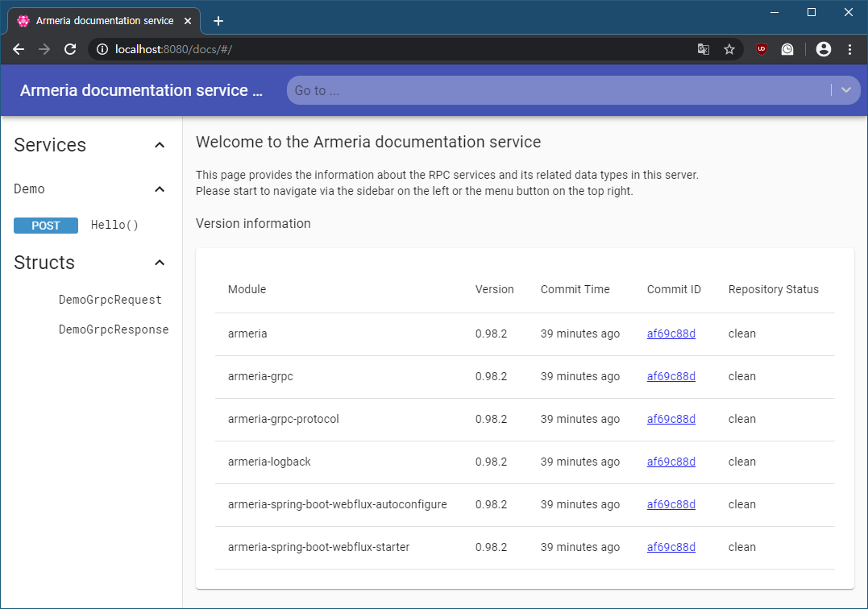Collapse the Services section
Image resolution: width=868 pixels, height=609 pixels.
click(x=160, y=145)
